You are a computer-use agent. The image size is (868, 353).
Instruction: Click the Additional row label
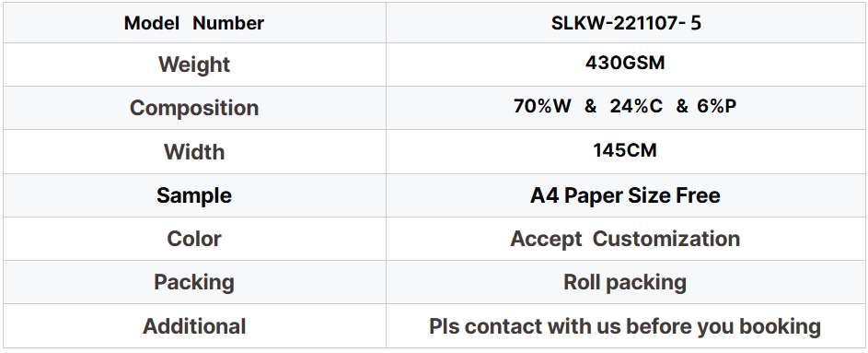(x=193, y=326)
